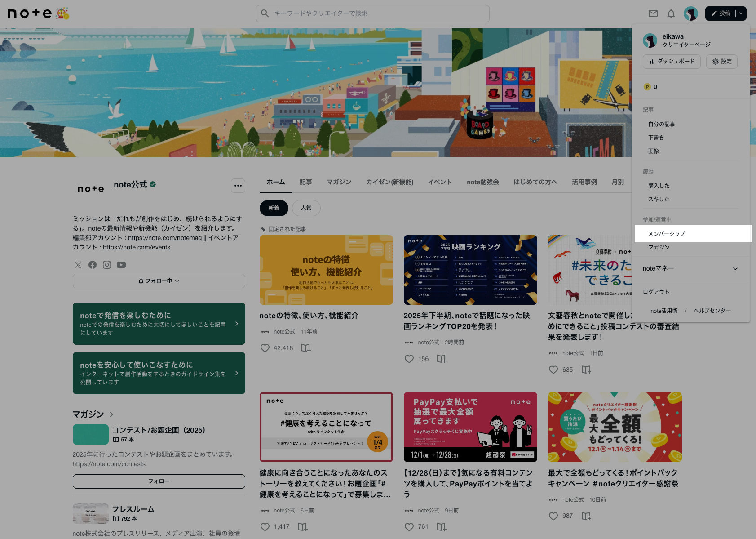Like the movie ranking article with 156 likes

409,359
